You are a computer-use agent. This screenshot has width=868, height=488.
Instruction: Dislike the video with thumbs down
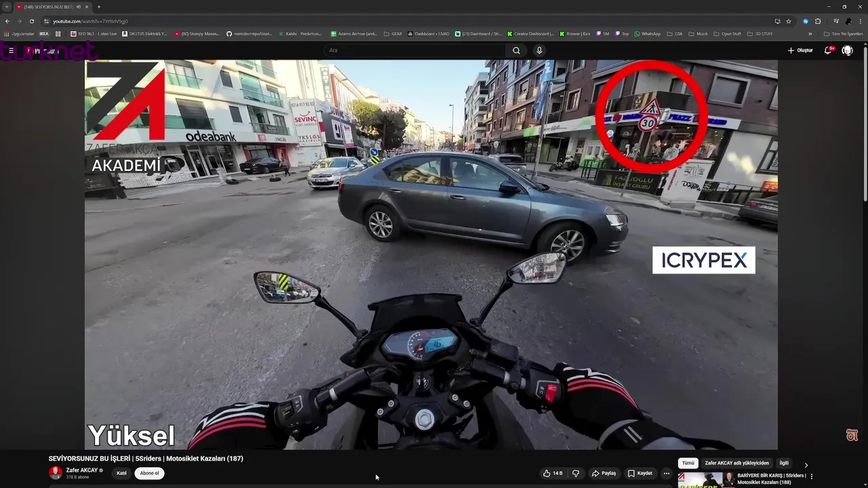click(576, 473)
